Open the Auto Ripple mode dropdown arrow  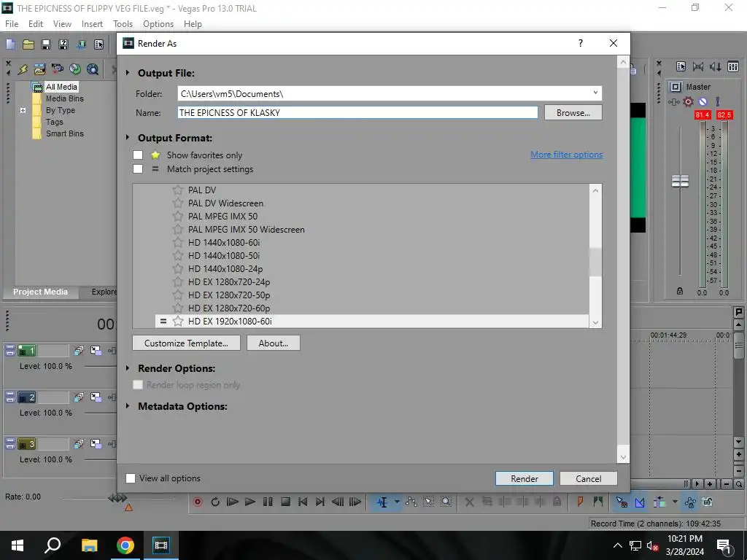pos(675,502)
